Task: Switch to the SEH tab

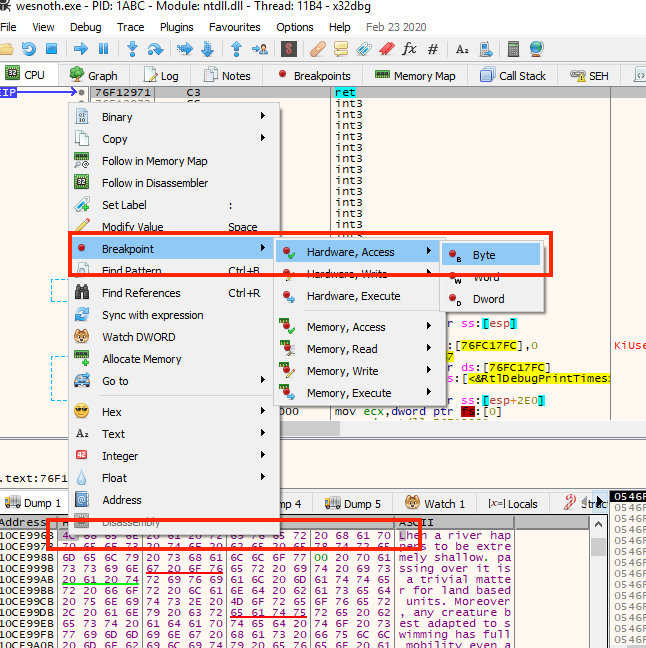Action: [589, 76]
